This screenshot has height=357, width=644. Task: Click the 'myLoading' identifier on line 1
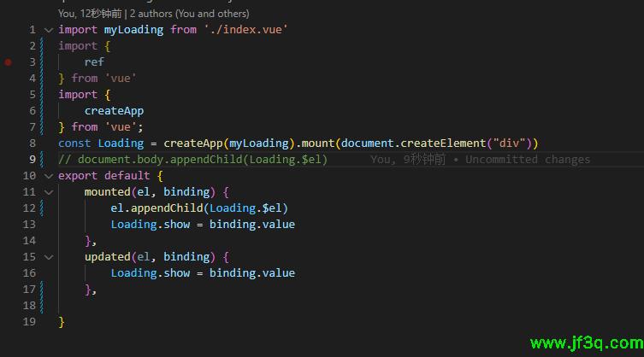pyautogui.click(x=133, y=30)
